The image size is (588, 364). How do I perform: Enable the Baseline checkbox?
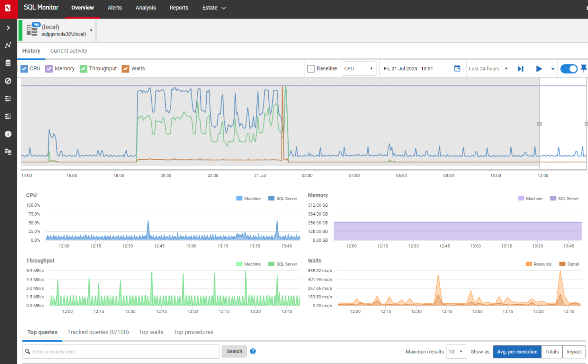(311, 69)
